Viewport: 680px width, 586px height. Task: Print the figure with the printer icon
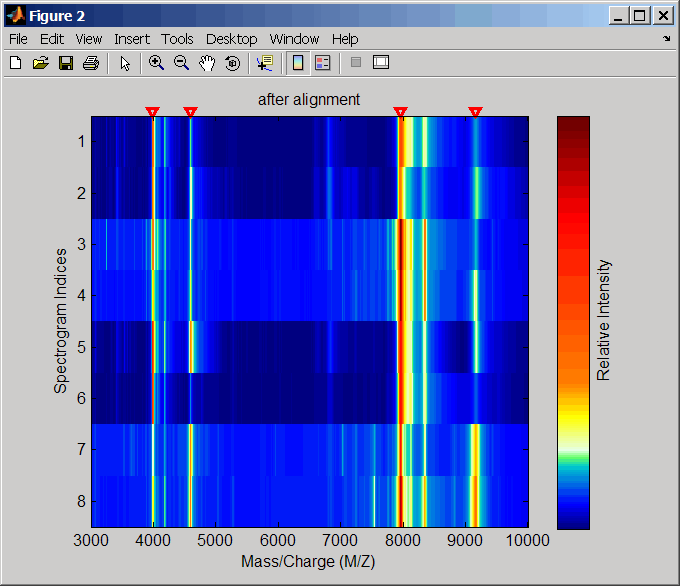point(91,63)
